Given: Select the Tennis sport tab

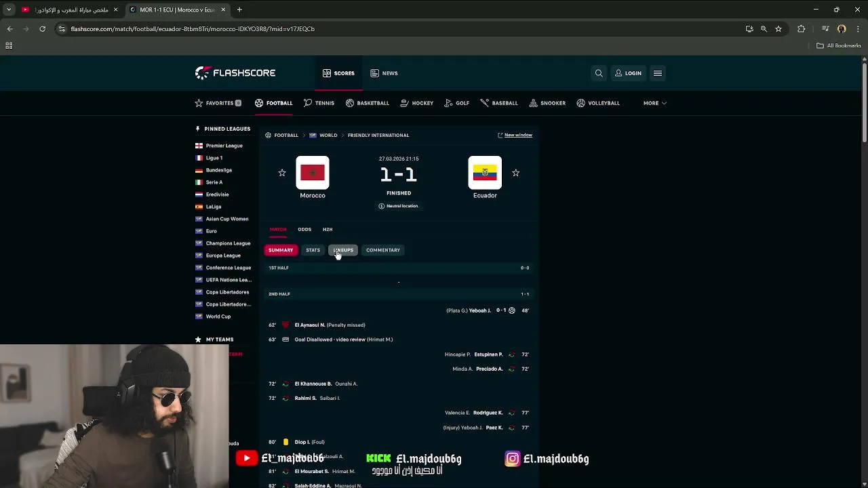Looking at the screenshot, I should pos(319,103).
